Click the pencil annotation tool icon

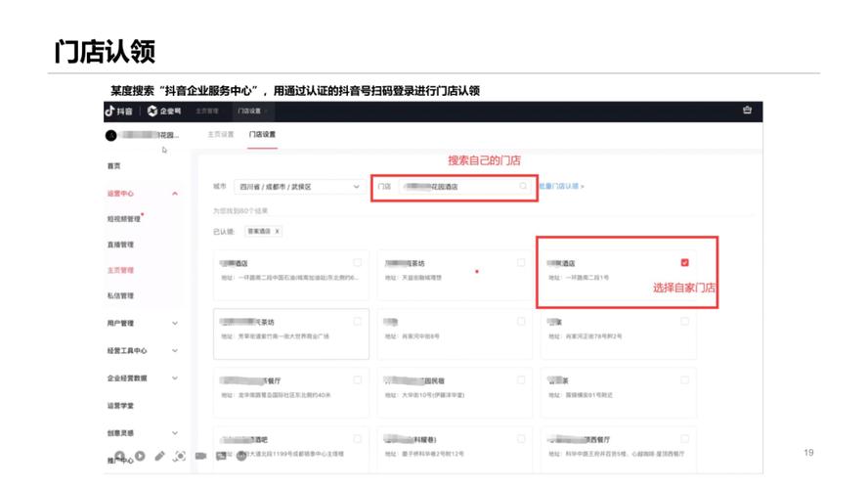(160, 456)
